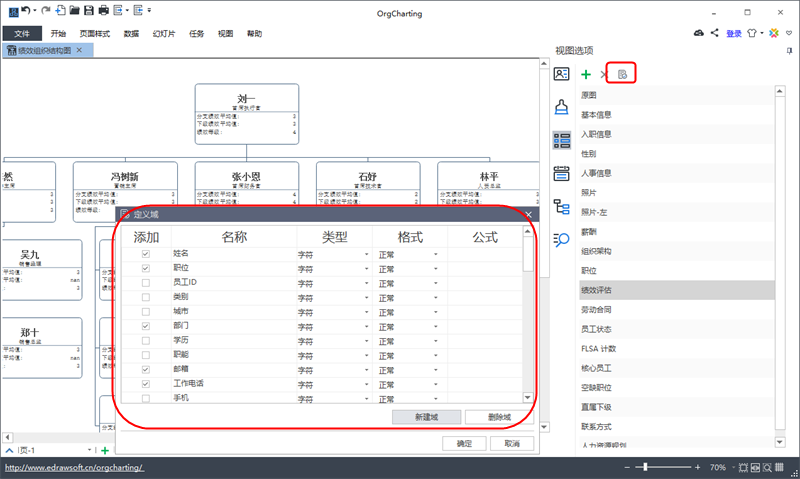Check the 员工ID field checkbox
The width and height of the screenshot is (800, 479).
pyautogui.click(x=145, y=283)
